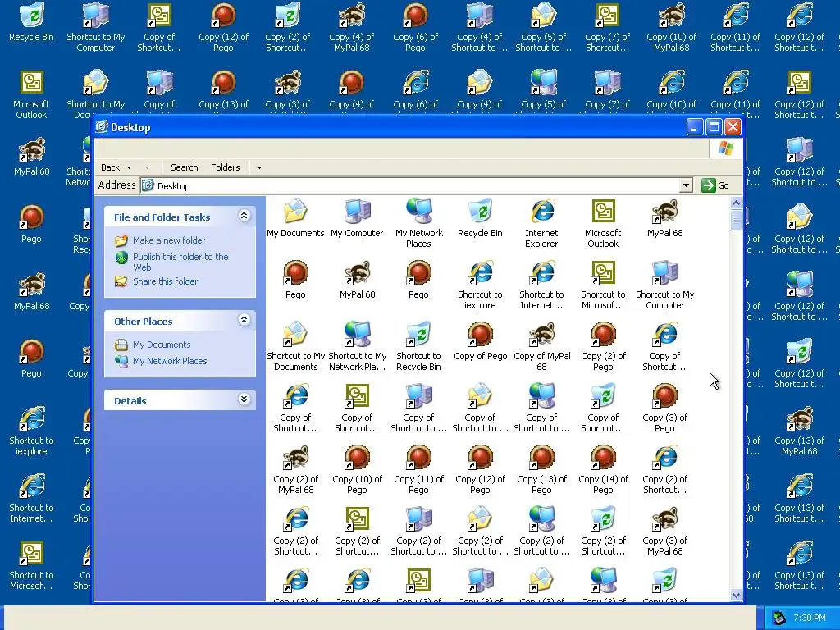Select the Copy (2) of MyPal 68 icon
This screenshot has height=630, width=840.
(295, 470)
